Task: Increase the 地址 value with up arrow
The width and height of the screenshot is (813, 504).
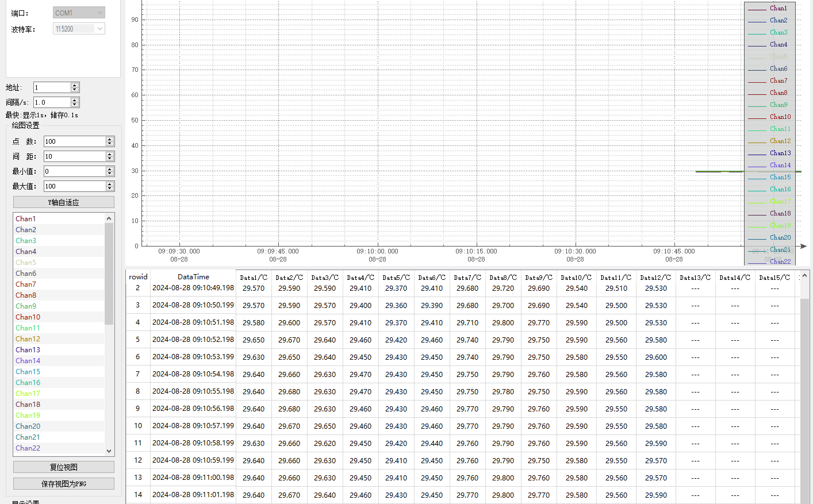Action: point(74,85)
